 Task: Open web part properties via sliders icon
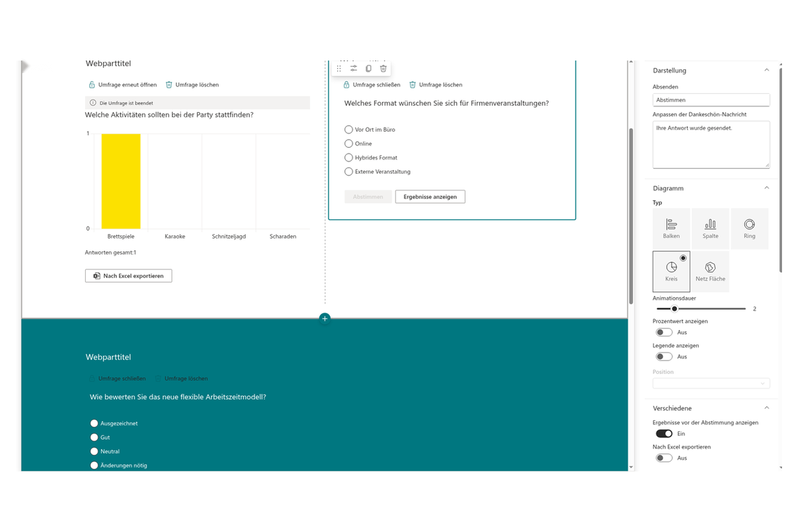[354, 68]
